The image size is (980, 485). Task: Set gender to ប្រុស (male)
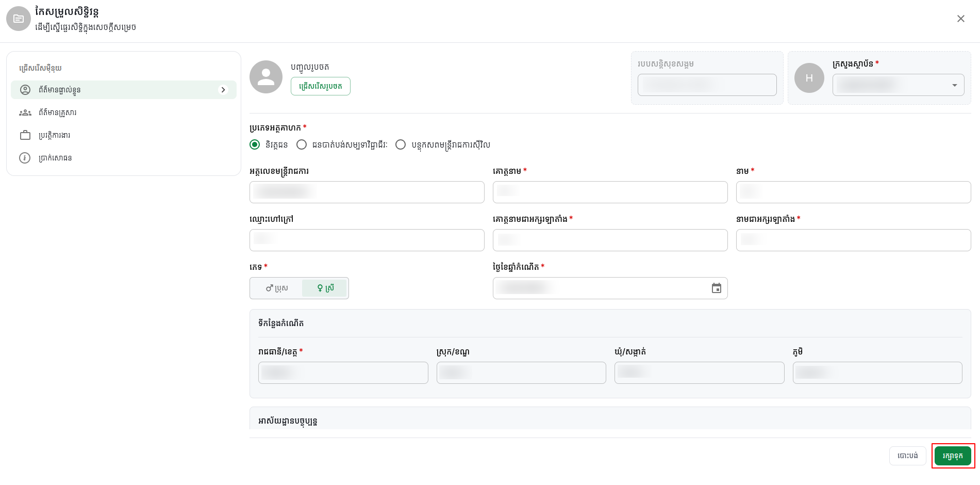point(277,288)
